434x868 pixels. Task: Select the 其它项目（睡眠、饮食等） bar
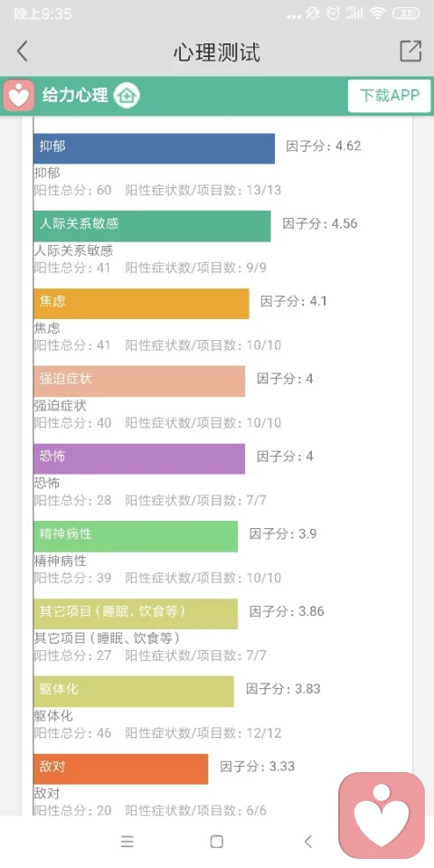[136, 613]
